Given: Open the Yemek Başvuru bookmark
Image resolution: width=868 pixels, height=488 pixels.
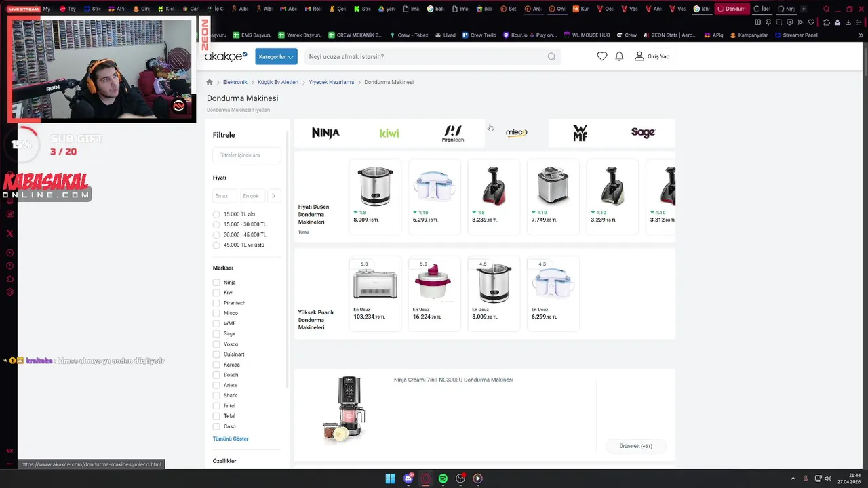Looking at the screenshot, I should coord(299,35).
